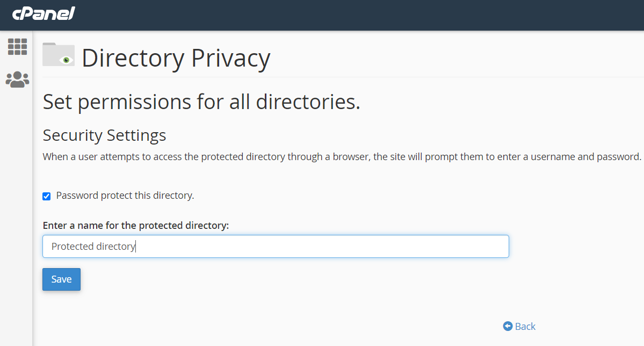Click the blue Back arrow icon

pos(508,326)
